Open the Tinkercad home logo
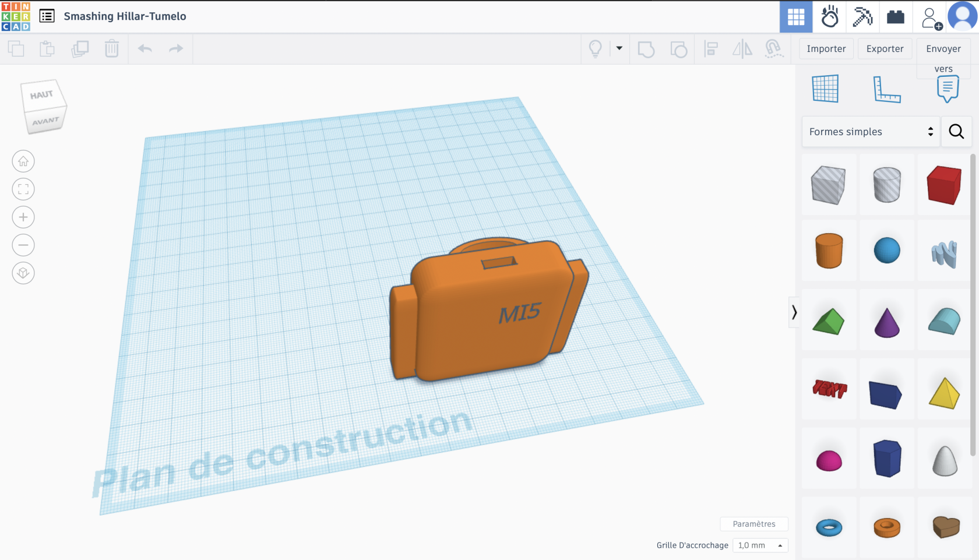979x560 pixels. [16, 16]
